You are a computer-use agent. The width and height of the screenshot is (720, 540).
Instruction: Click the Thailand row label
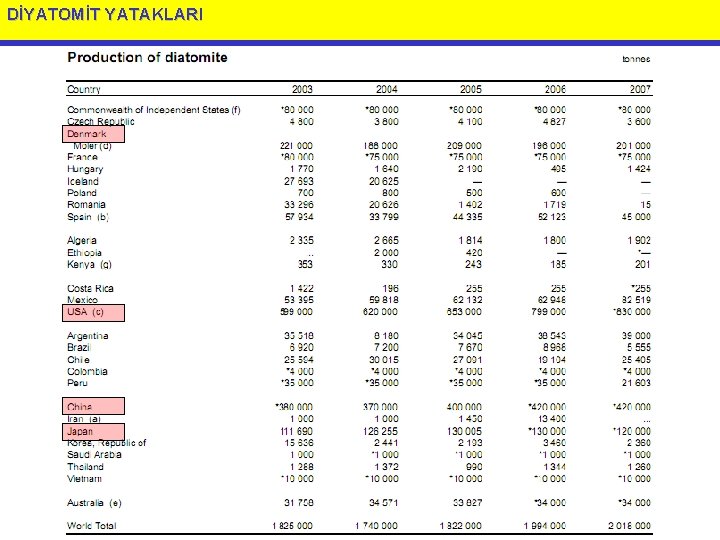click(85, 467)
